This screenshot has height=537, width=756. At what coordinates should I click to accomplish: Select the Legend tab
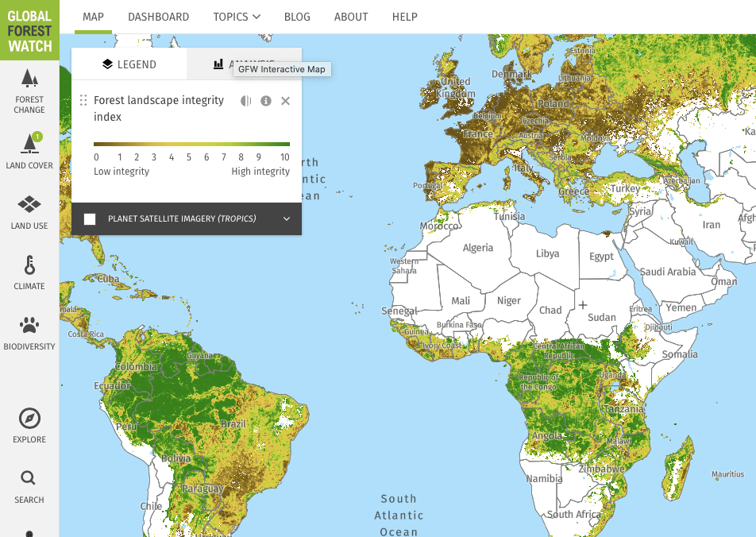(129, 64)
